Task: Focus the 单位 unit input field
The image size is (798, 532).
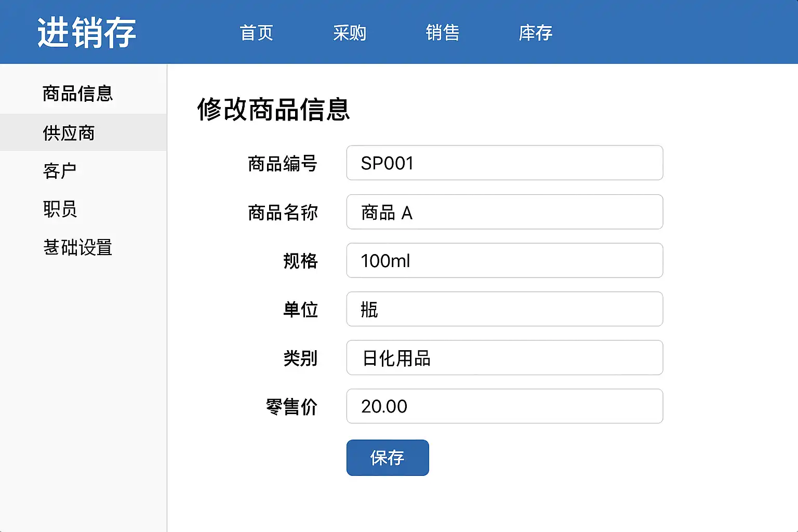Action: click(x=504, y=309)
